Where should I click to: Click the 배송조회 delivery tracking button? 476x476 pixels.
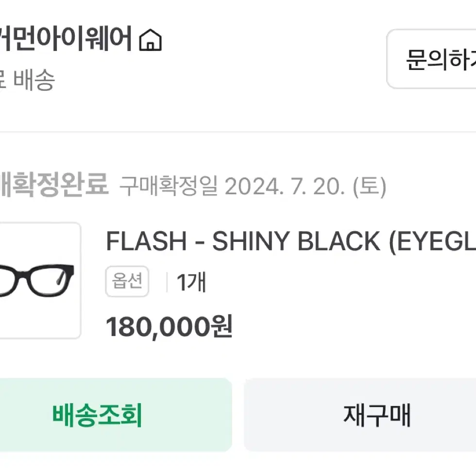[x=116, y=415]
